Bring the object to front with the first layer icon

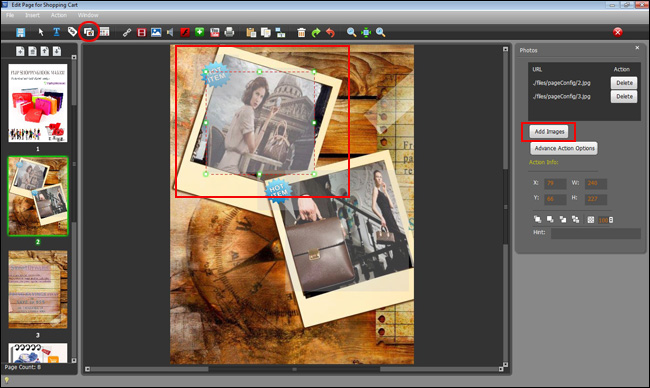[537, 219]
